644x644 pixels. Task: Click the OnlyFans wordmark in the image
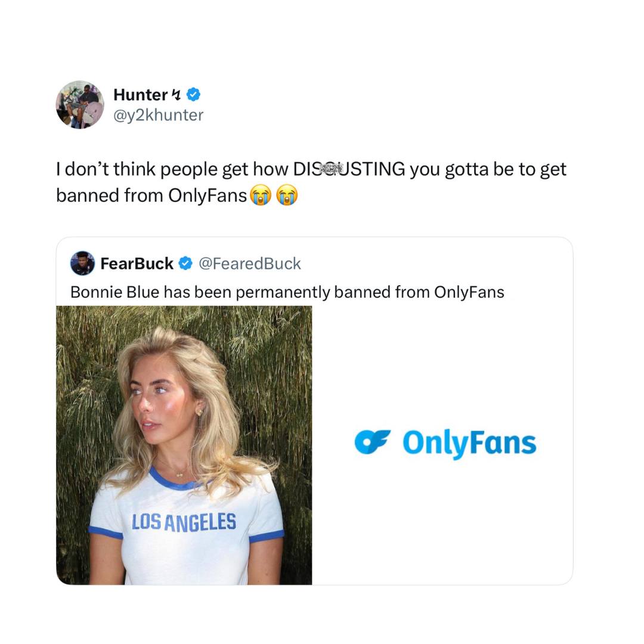pos(469,443)
